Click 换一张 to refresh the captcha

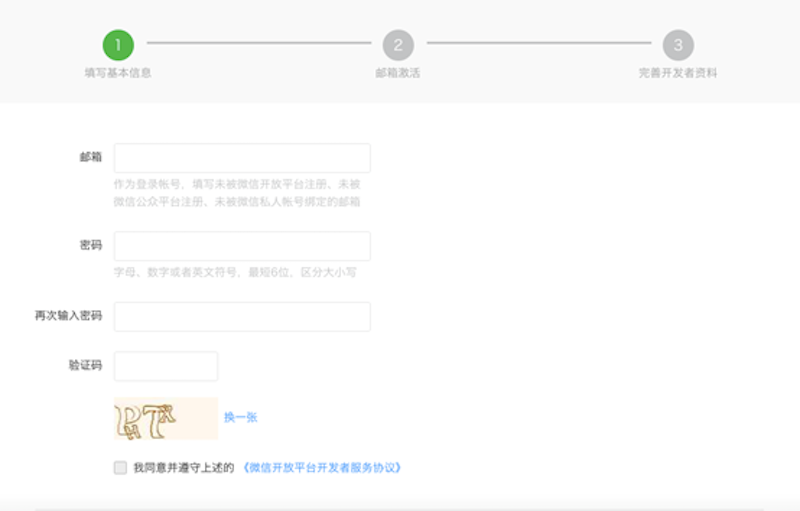[x=240, y=417]
